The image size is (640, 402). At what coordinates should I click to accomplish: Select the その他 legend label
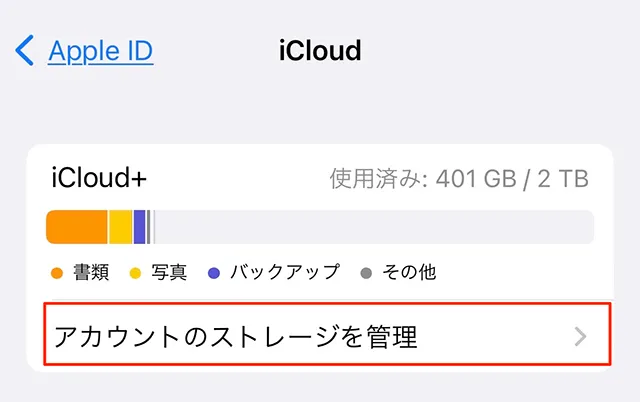(408, 272)
